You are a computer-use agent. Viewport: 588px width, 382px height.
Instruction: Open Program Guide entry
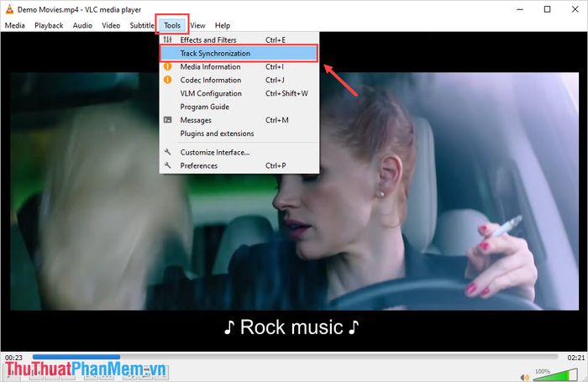239,107
